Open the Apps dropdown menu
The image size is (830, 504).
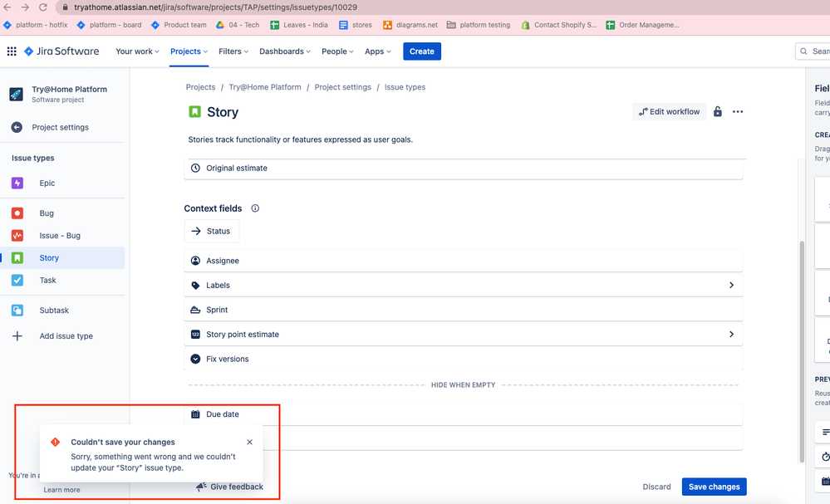click(377, 51)
